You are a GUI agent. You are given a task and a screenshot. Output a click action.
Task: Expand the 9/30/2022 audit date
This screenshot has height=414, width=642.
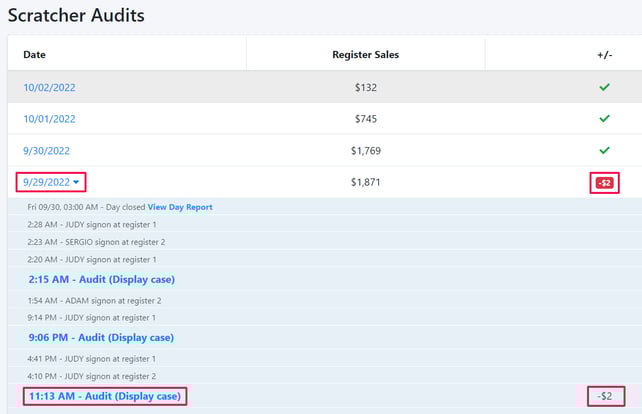click(x=46, y=151)
